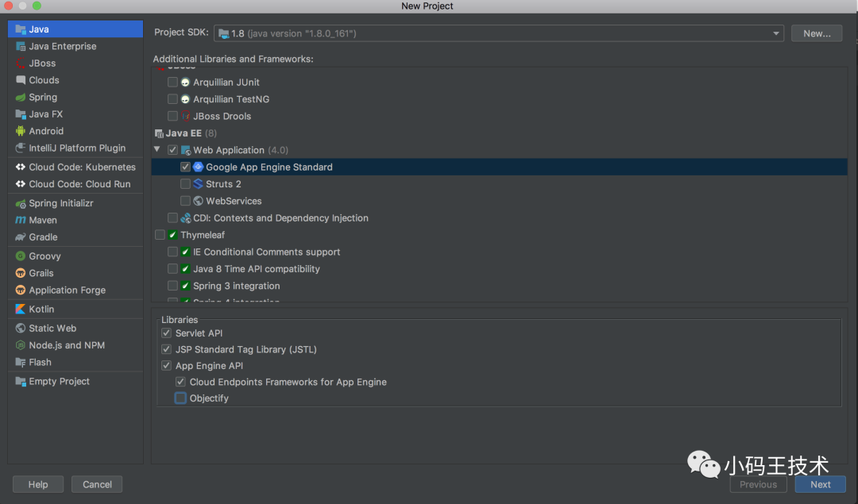Click the Spring Initializr icon
Image resolution: width=858 pixels, height=504 pixels.
[21, 203]
